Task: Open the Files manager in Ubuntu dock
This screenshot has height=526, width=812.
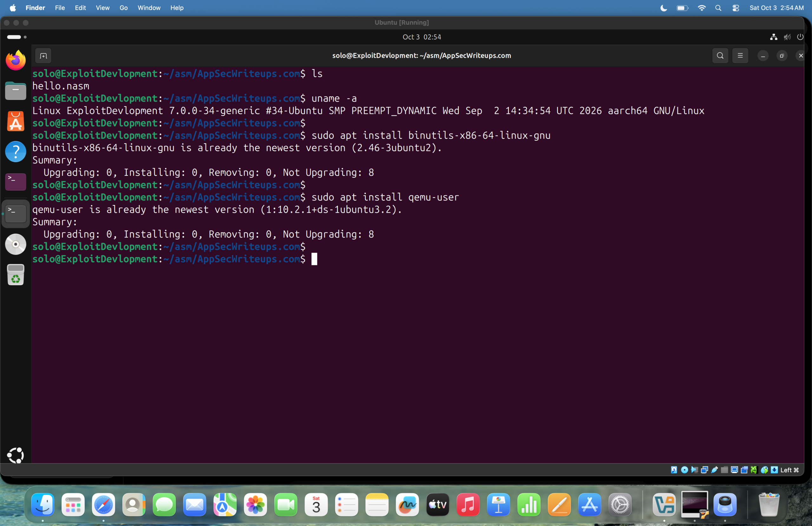Action: coord(16,91)
